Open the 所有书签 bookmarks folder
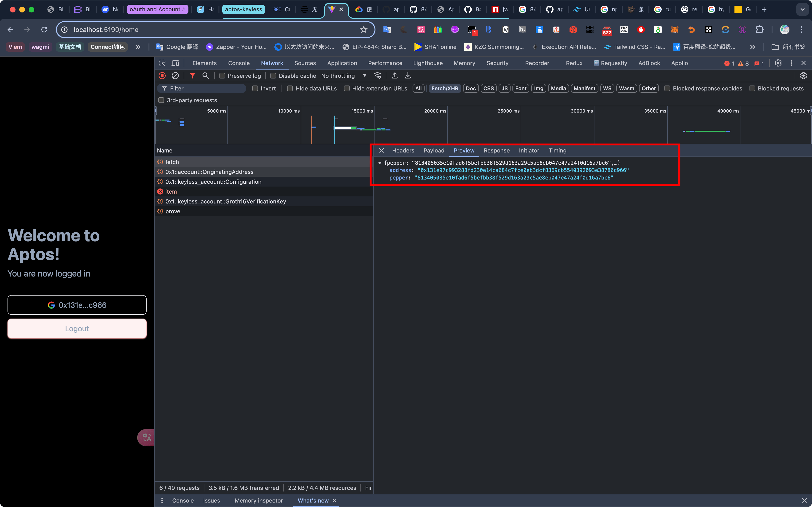Screen dimensions: 812x507 (x=788, y=47)
